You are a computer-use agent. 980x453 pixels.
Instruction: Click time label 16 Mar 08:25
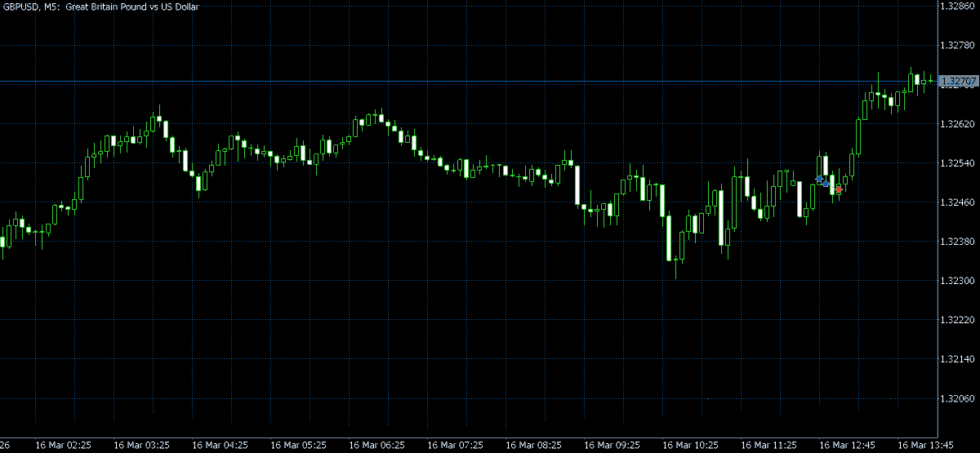coord(533,446)
